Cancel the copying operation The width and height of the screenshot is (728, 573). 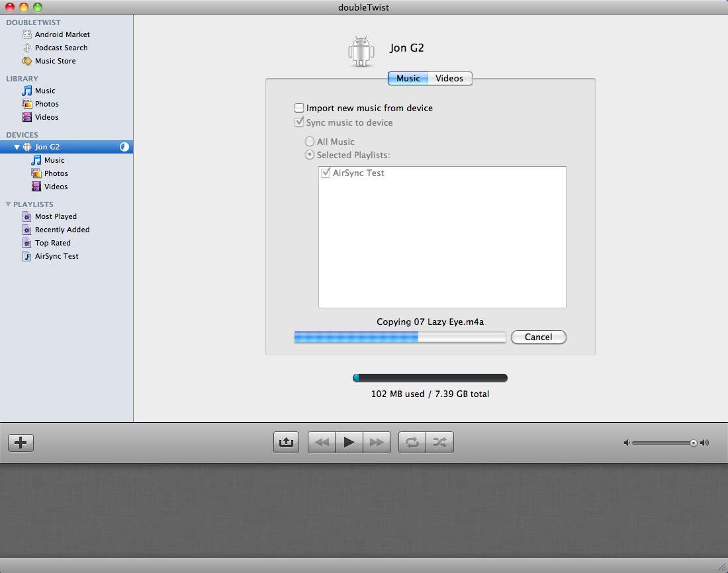[x=539, y=337]
